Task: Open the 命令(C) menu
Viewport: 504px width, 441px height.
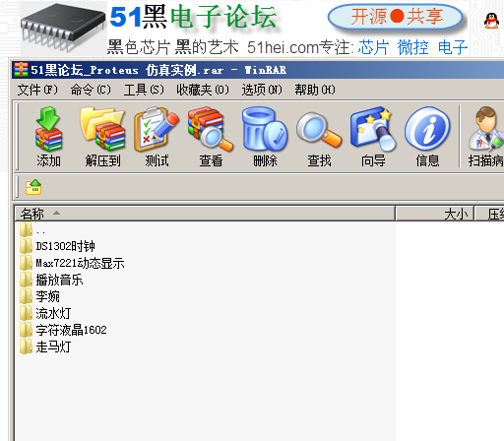Action: click(91, 90)
